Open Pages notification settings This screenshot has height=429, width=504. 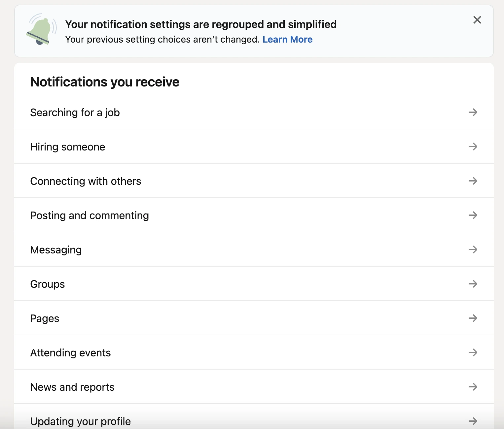click(254, 318)
